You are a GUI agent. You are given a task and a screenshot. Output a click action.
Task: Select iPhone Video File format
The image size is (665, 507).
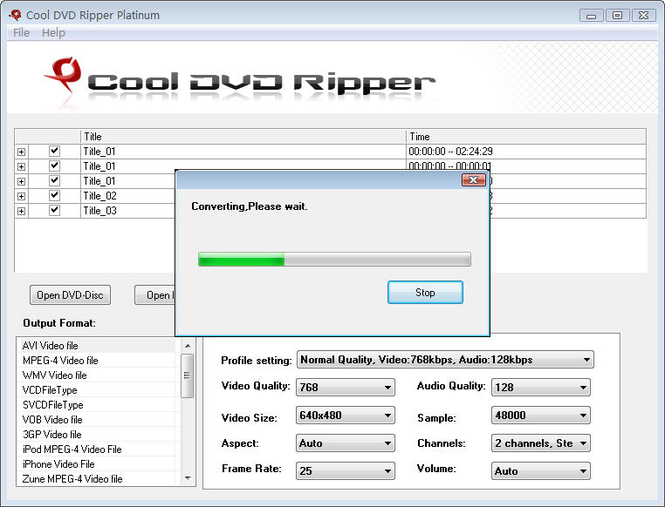(97, 464)
